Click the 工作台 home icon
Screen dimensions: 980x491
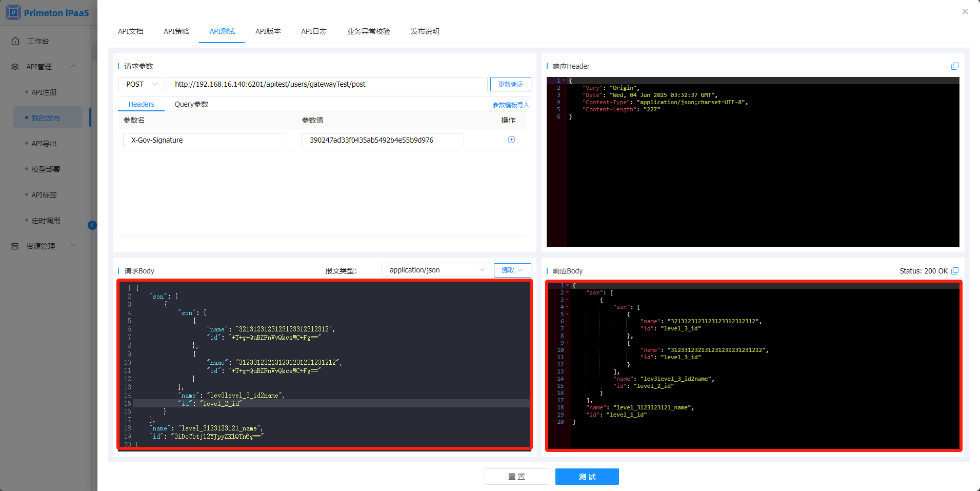[15, 41]
